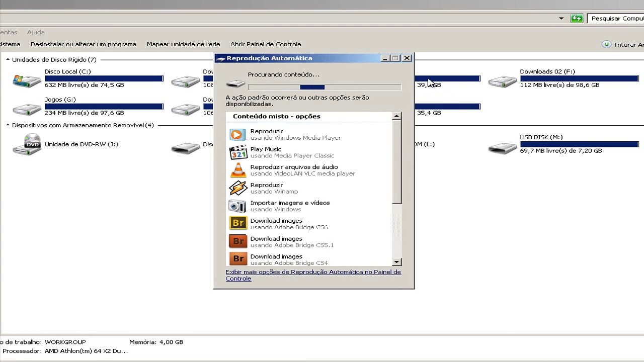644x362 pixels.
Task: Click the WORKGROUP workgroup value
Action: (65, 342)
